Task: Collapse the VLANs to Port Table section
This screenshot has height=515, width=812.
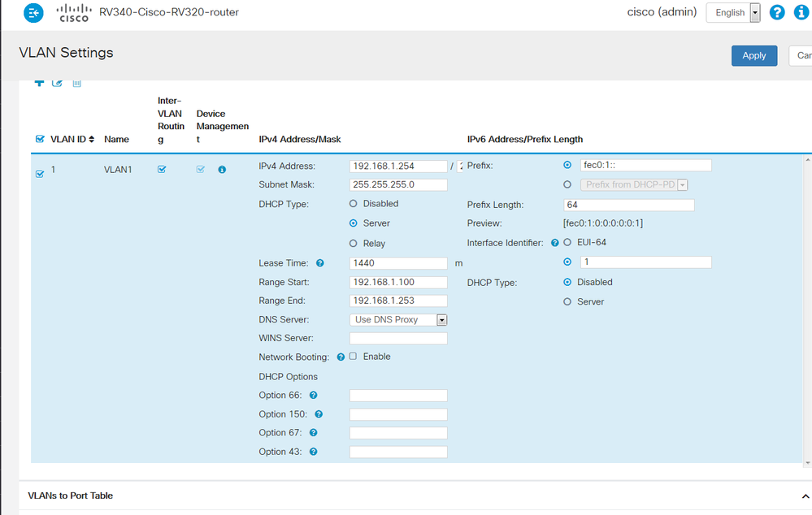Action: pos(804,496)
